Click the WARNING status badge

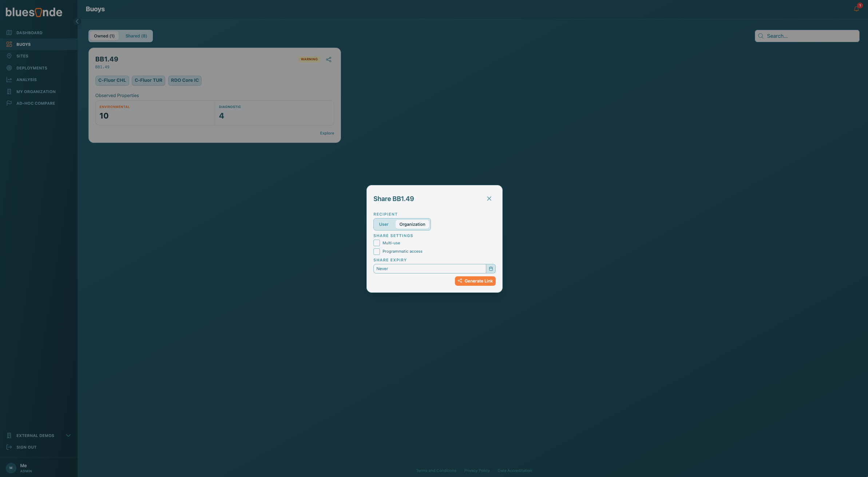tap(309, 59)
